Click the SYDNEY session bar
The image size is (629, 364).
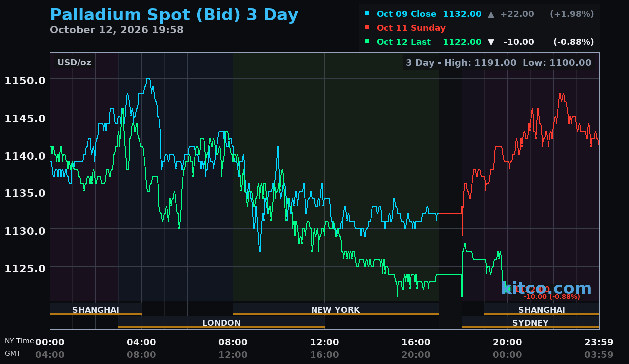pyautogui.click(x=530, y=322)
